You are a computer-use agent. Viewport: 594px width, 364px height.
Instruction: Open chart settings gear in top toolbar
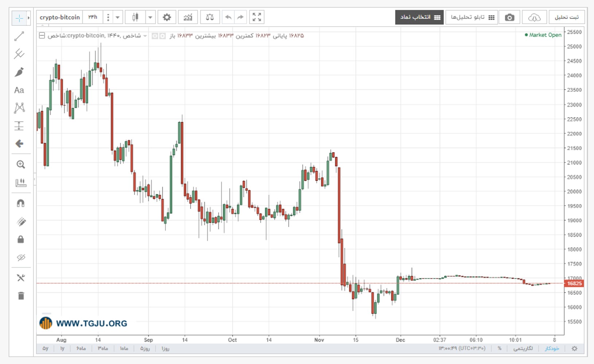(x=167, y=17)
